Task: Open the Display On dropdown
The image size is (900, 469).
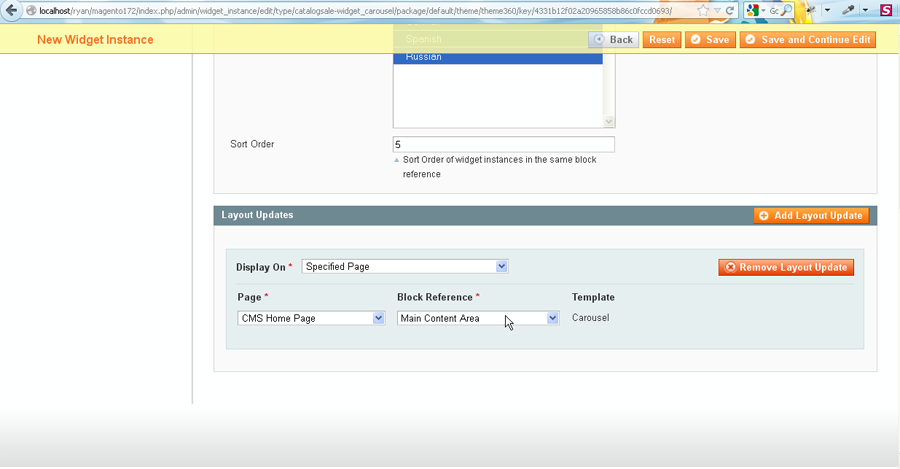Action: click(405, 267)
